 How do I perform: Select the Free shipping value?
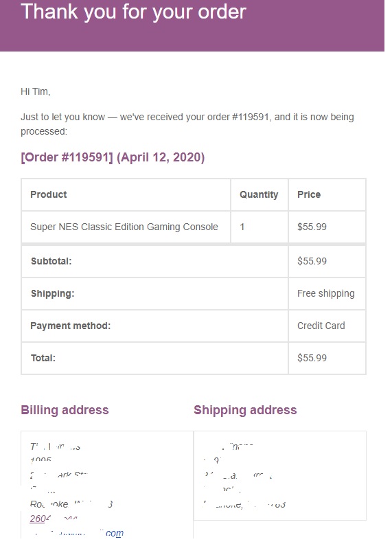pos(325,293)
